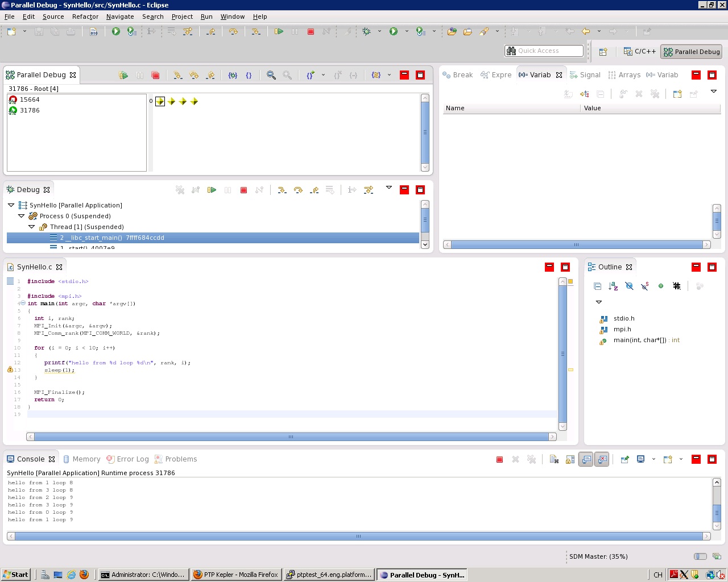Toggle Scroll Lock in the Console toolbar
Image resolution: width=728 pixels, height=582 pixels.
(x=570, y=459)
